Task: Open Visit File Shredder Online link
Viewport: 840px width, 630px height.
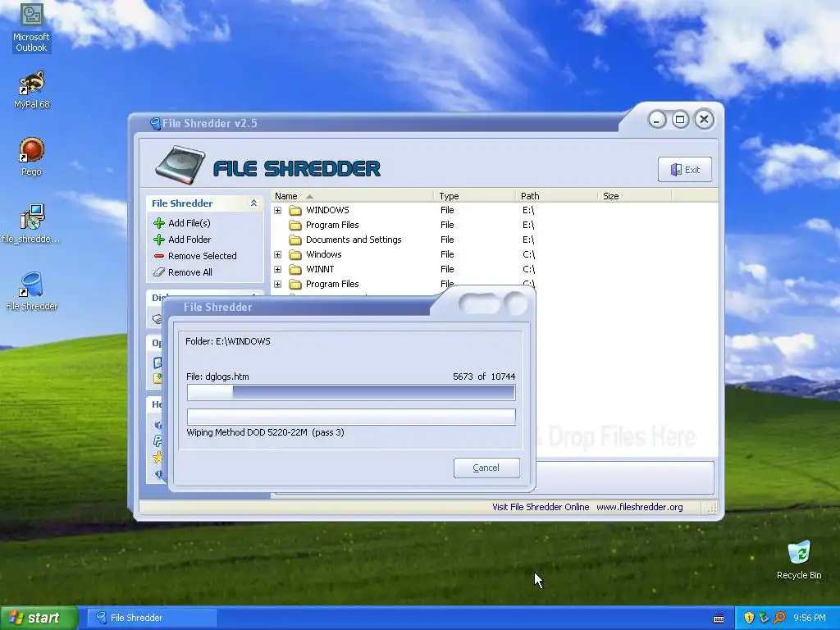Action: 541,507
